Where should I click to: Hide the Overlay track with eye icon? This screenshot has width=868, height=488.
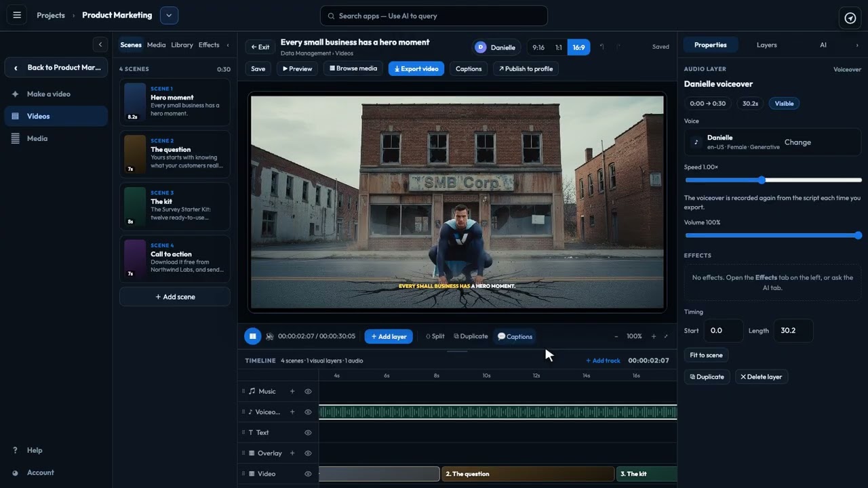[x=308, y=453]
